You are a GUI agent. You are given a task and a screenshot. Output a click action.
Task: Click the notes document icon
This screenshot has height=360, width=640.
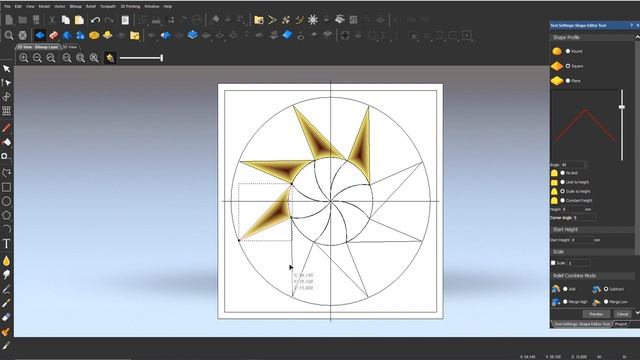point(125,20)
